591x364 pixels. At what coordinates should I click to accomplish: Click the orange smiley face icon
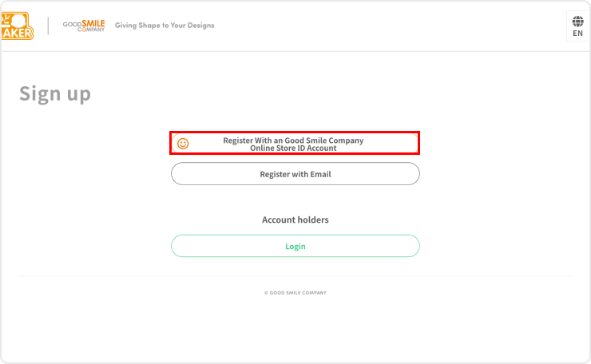pyautogui.click(x=183, y=144)
